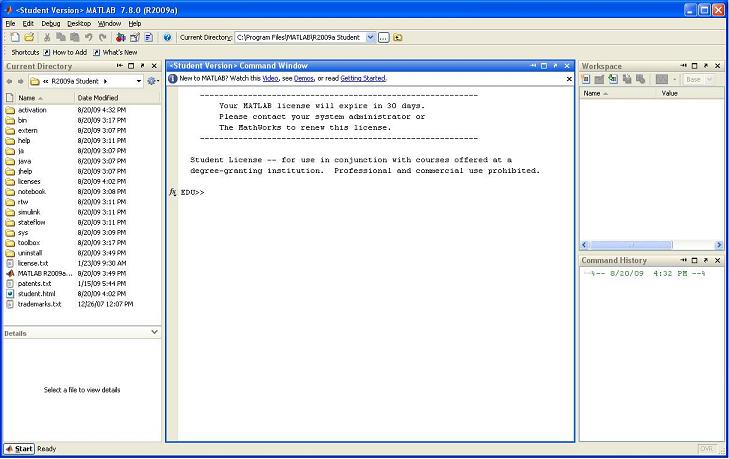Open the Edit menu

(28, 24)
